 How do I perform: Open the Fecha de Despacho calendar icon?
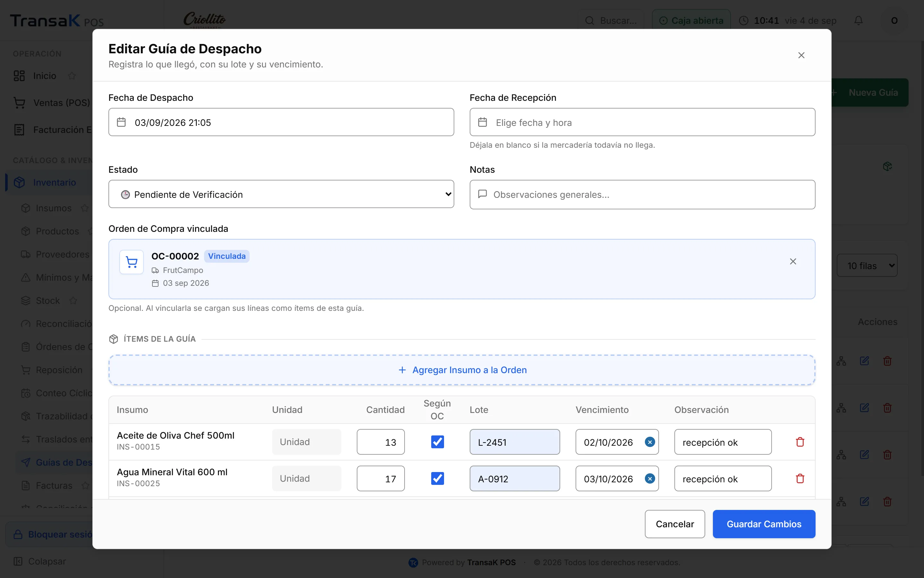[x=121, y=122]
